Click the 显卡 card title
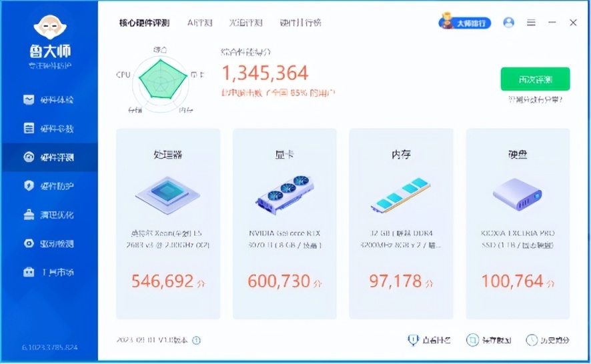The width and height of the screenshot is (591, 364). 285,155
